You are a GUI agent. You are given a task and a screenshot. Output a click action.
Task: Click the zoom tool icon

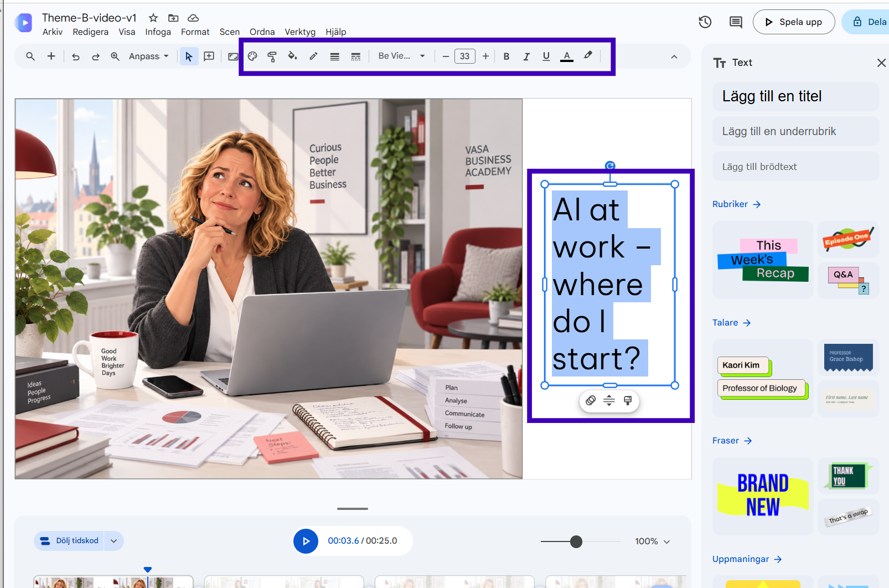point(115,56)
